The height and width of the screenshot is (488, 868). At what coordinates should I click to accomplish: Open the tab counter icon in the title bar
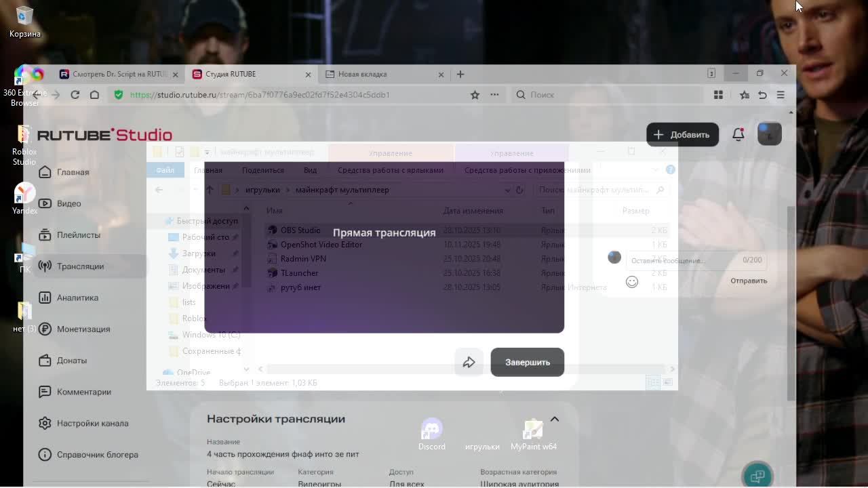coord(711,73)
